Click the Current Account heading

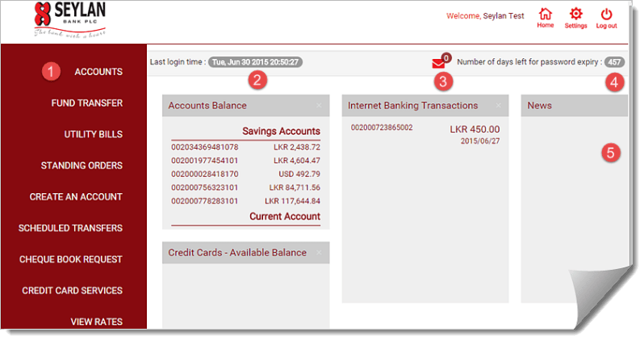285,217
